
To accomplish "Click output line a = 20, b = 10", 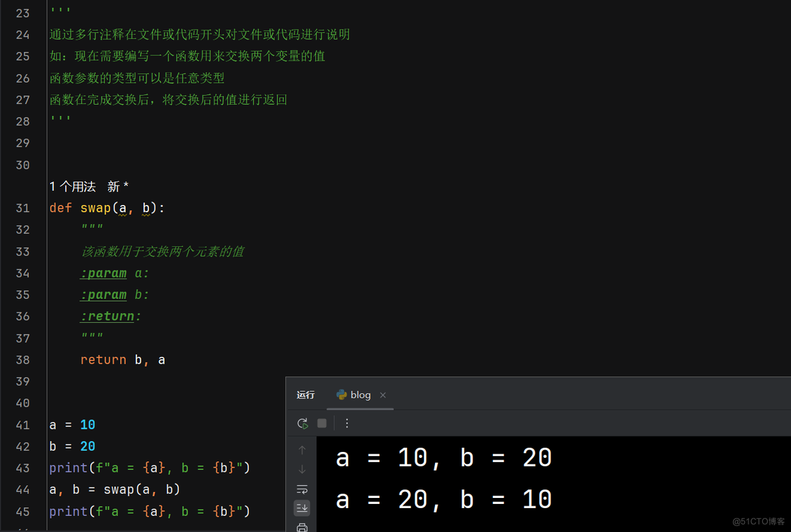I will [444, 499].
